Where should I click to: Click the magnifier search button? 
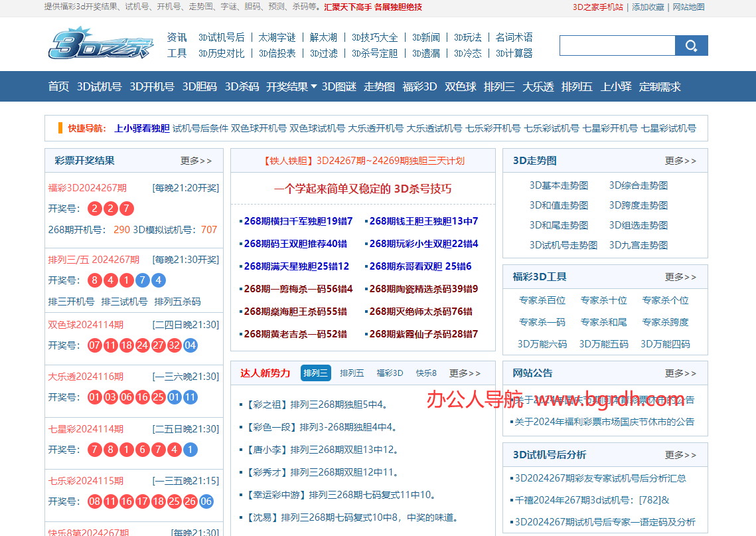tap(692, 46)
